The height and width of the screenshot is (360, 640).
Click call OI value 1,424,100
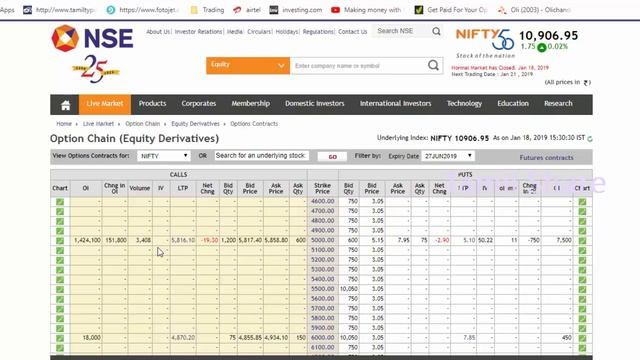pyautogui.click(x=87, y=240)
